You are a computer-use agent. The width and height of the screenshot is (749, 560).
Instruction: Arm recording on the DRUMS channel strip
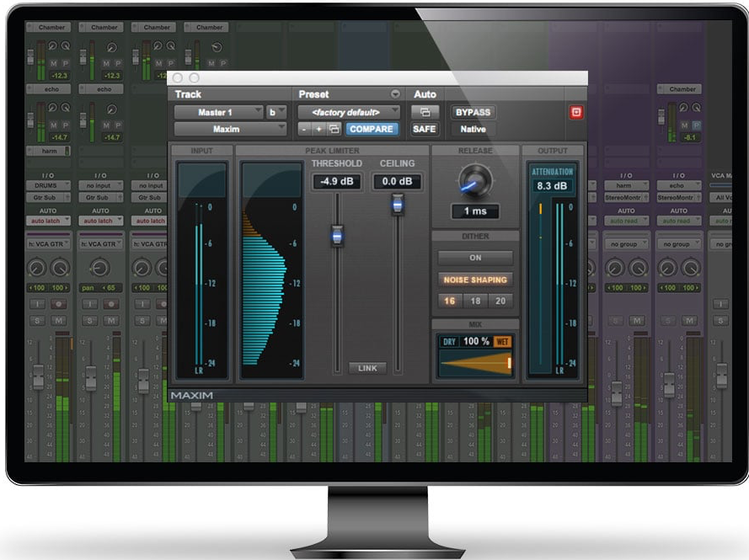tap(58, 305)
